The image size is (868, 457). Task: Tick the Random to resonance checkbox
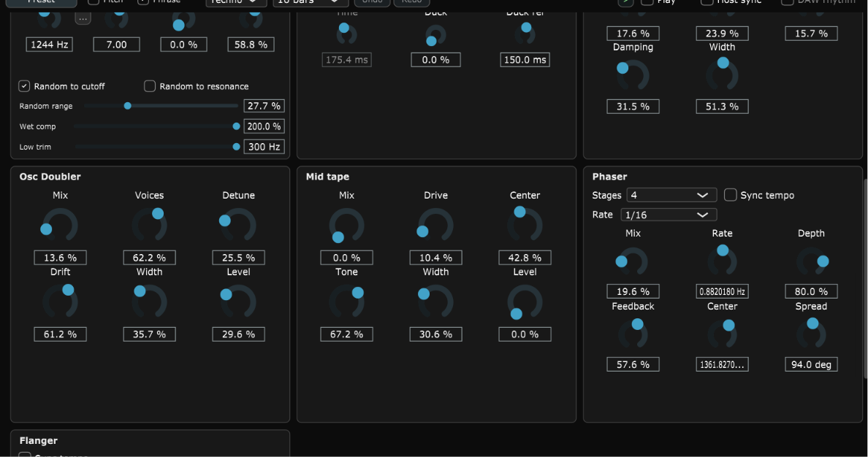[150, 85]
